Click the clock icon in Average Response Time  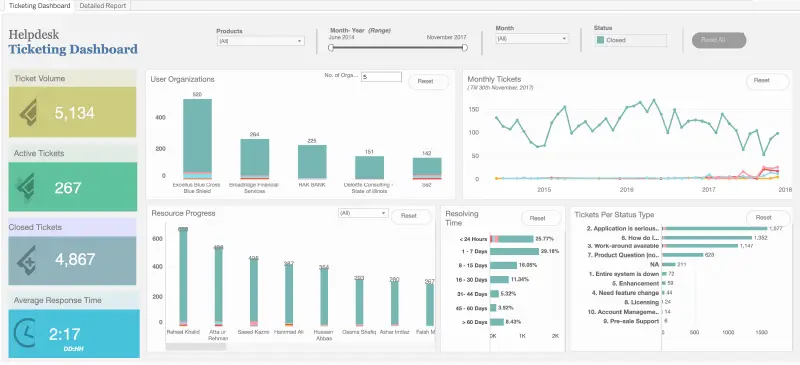tap(24, 333)
